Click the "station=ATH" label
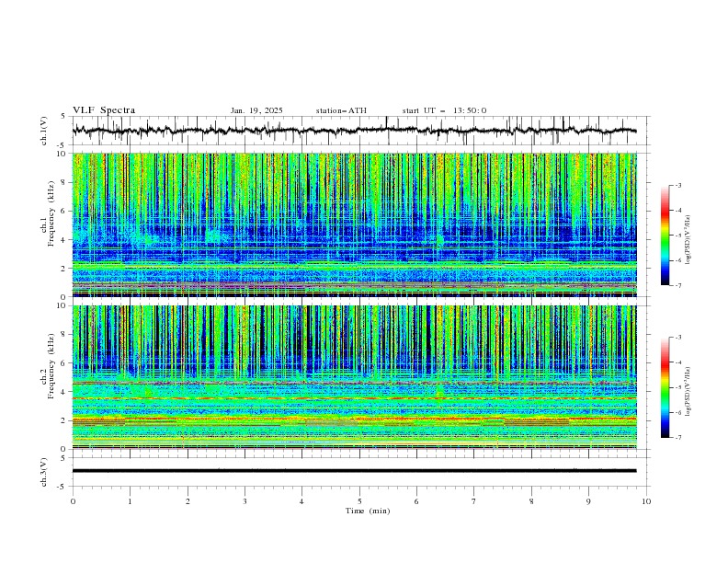The height and width of the screenshot is (563, 728). coord(341,110)
